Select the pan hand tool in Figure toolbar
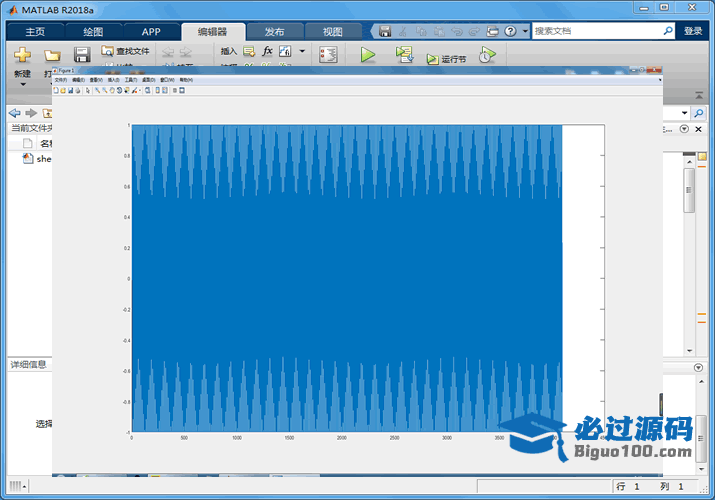Viewport: 715px width, 500px height. [112, 91]
